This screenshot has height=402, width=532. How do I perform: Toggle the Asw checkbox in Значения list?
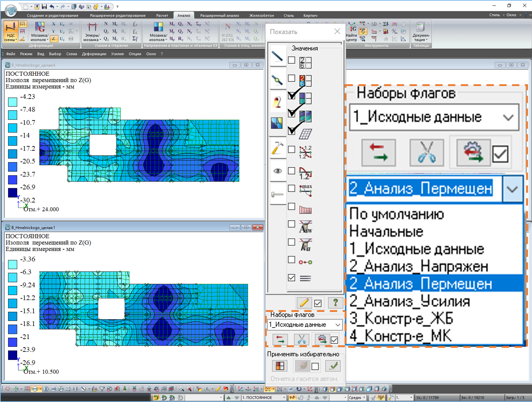point(292,224)
